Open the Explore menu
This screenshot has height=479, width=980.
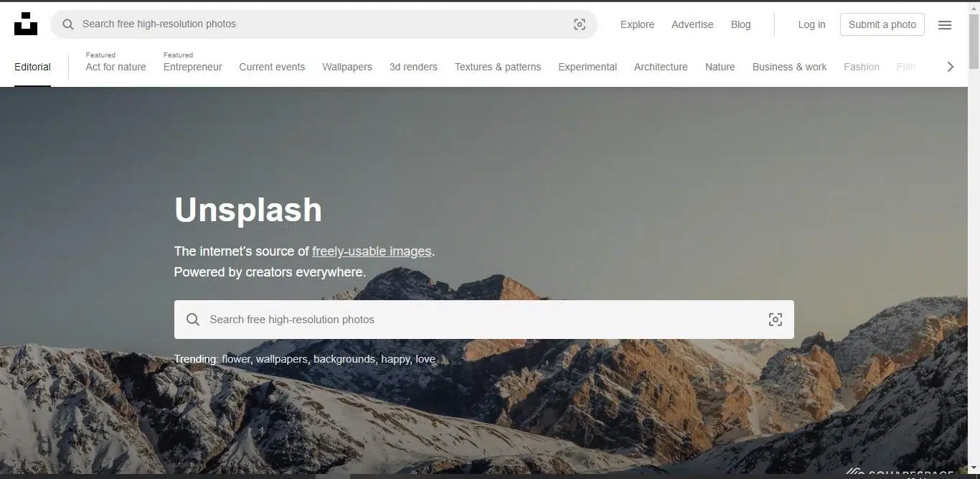637,24
